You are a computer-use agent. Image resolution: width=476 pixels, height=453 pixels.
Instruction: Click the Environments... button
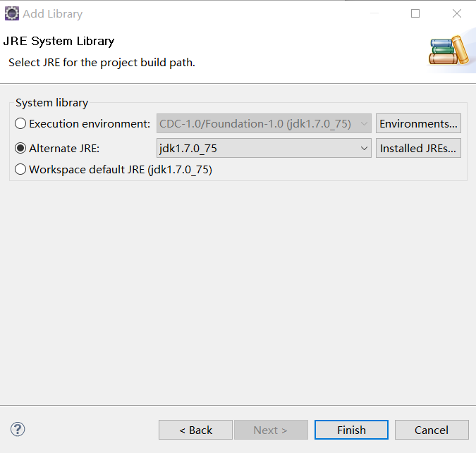pos(418,123)
